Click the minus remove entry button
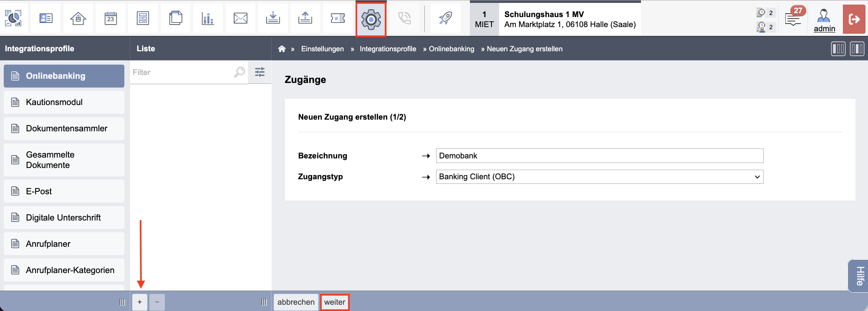The height and width of the screenshot is (311, 868). pyautogui.click(x=157, y=302)
